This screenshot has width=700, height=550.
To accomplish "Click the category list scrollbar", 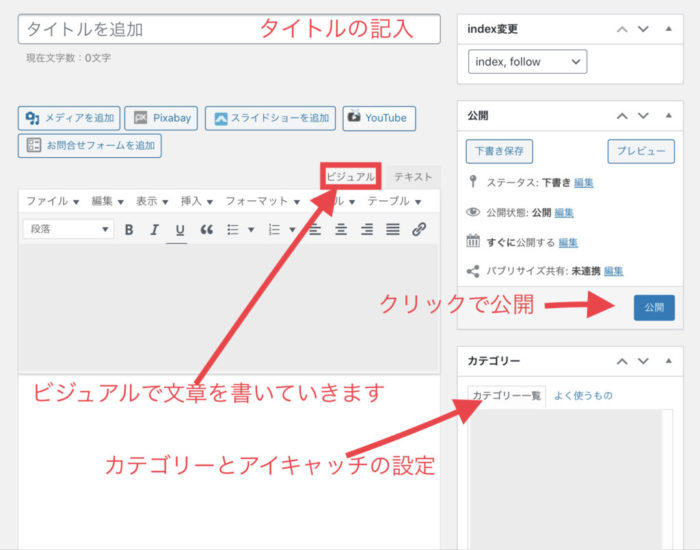I will pyautogui.click(x=667, y=479).
